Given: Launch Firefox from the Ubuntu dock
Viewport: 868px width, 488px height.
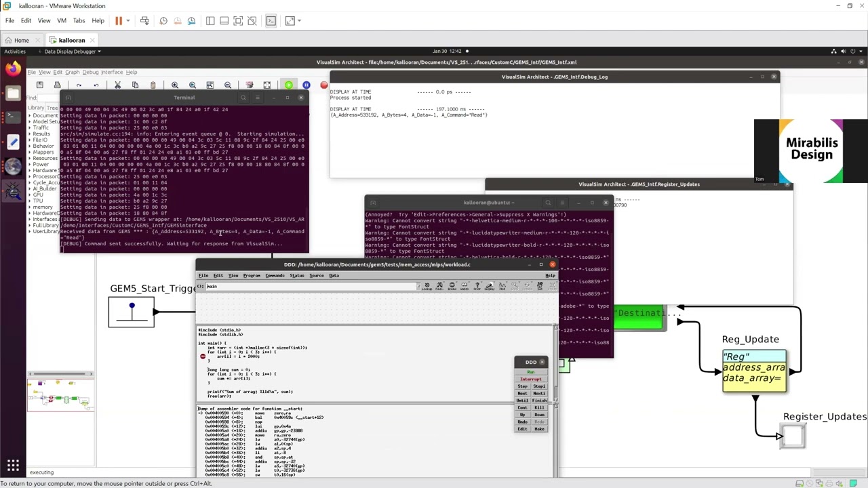Looking at the screenshot, I should pyautogui.click(x=13, y=68).
